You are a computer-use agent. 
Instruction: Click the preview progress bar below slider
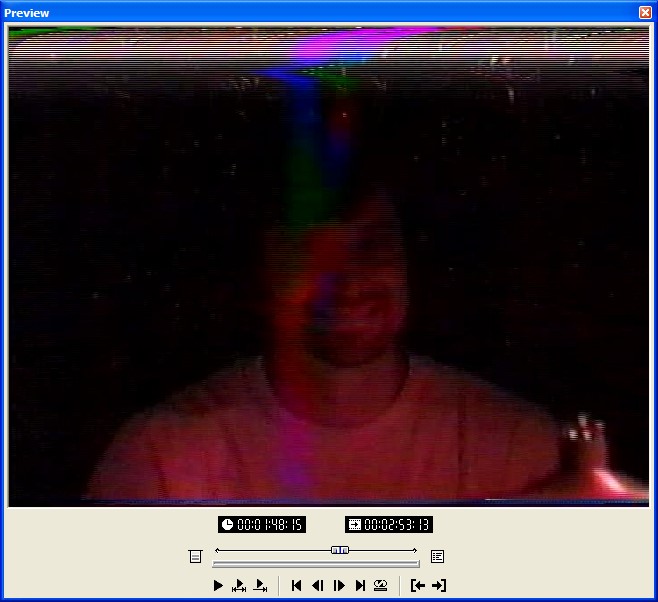[316, 564]
